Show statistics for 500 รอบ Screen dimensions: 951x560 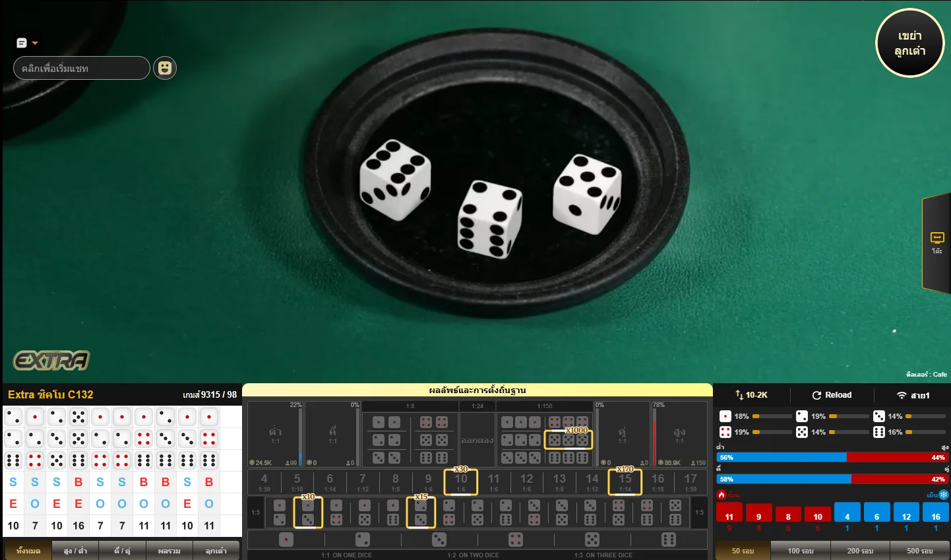point(919,551)
